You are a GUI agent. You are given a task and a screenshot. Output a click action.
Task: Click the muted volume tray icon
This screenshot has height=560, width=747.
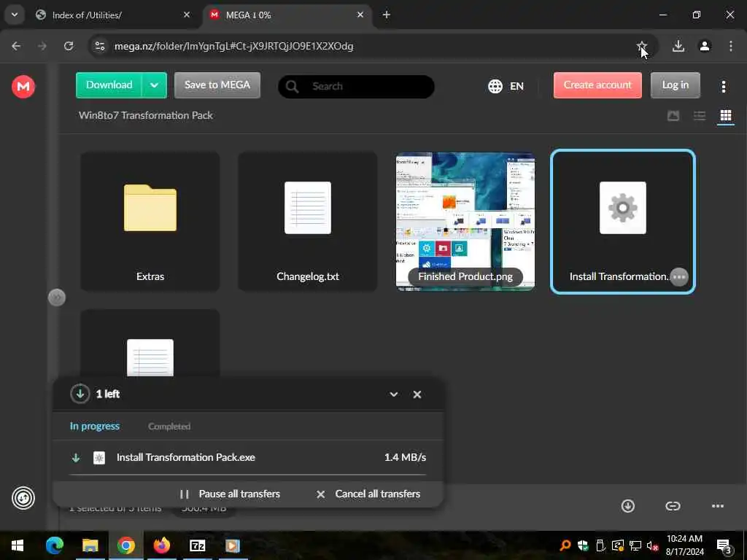click(x=652, y=545)
